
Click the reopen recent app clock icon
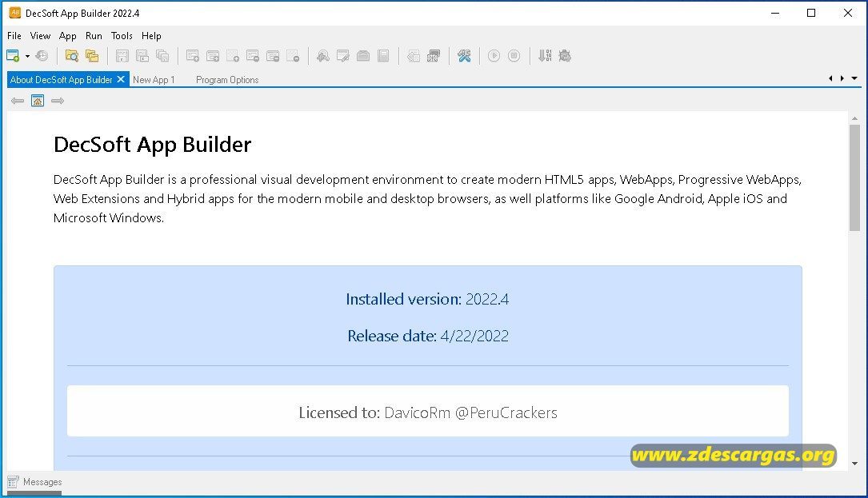point(42,55)
